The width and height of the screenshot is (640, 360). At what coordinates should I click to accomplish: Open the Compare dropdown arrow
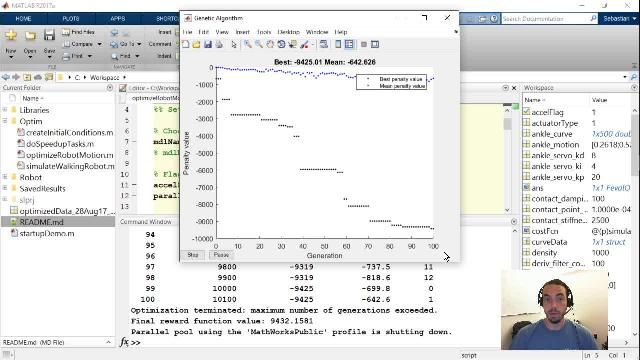(x=99, y=44)
